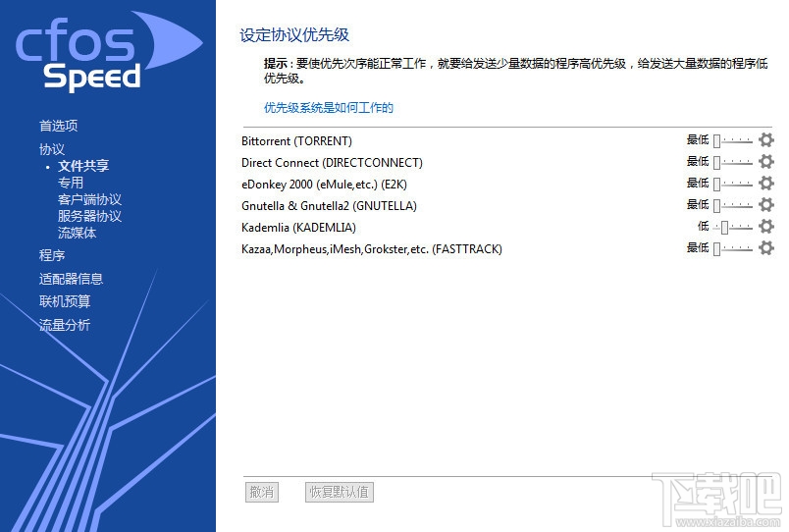
Task: Open settings gear for eDonkey 2000
Action: pos(765,184)
